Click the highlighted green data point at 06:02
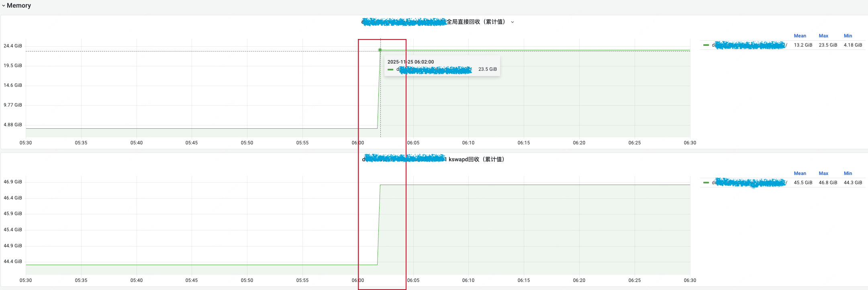Image resolution: width=868 pixels, height=290 pixels. pyautogui.click(x=380, y=50)
